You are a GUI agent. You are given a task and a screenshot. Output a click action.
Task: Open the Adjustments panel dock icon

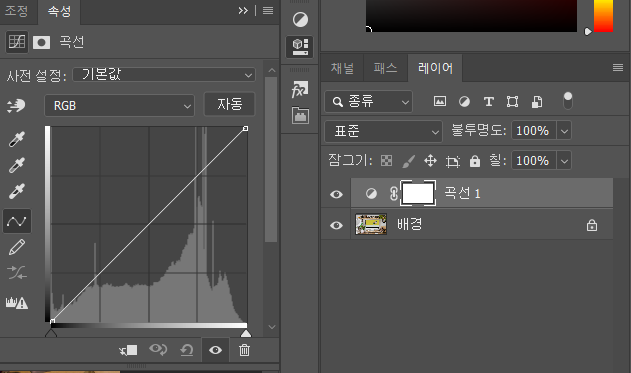click(x=300, y=19)
